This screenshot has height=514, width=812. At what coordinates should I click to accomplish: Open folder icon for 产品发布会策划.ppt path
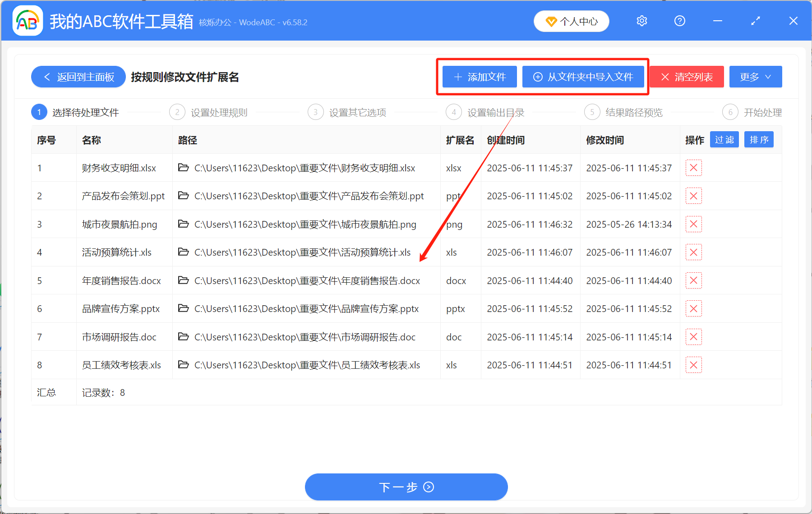(183, 196)
